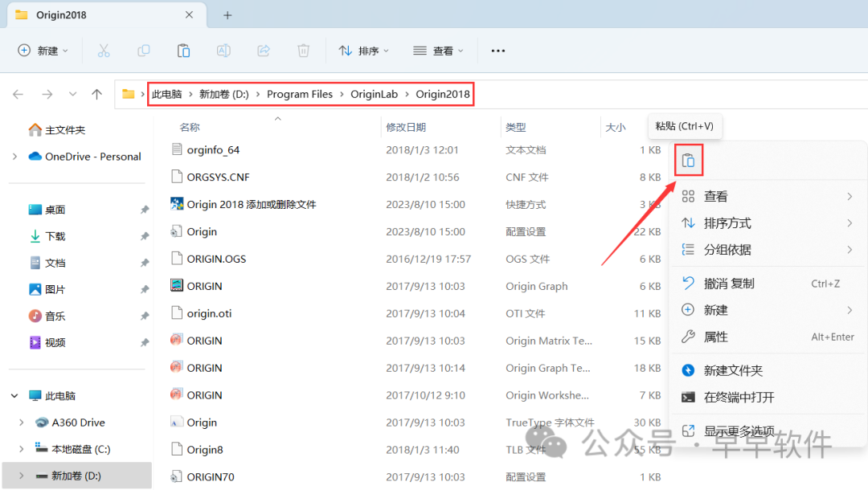The height and width of the screenshot is (490, 868).
Task: Open the 查看 view dropdown in toolbar
Action: (438, 51)
